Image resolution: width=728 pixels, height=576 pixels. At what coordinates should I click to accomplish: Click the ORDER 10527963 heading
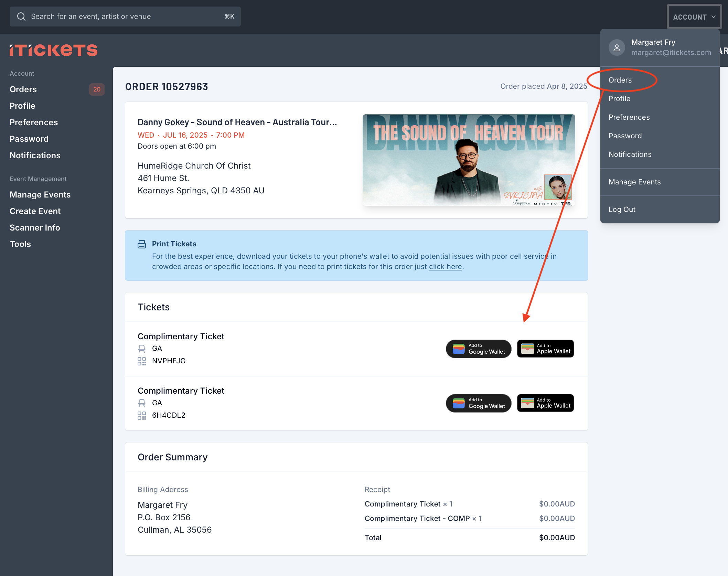pos(167,87)
